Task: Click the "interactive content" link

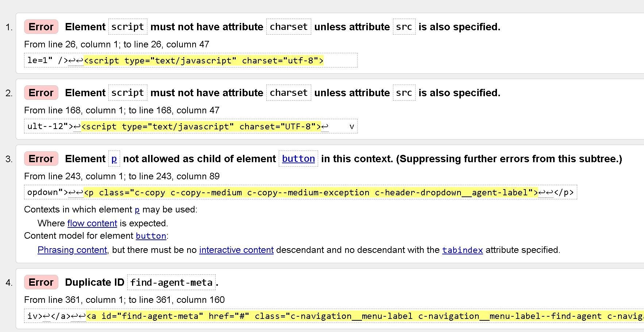Action: (236, 250)
